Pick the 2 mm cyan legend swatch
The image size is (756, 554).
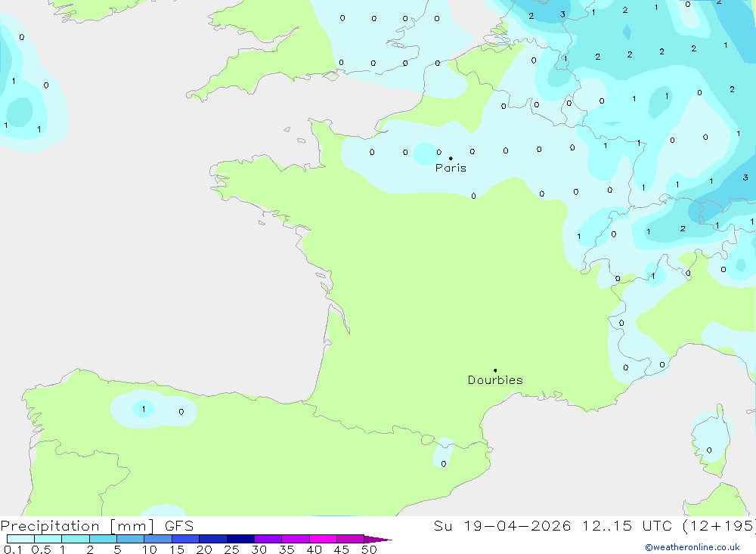click(x=103, y=539)
